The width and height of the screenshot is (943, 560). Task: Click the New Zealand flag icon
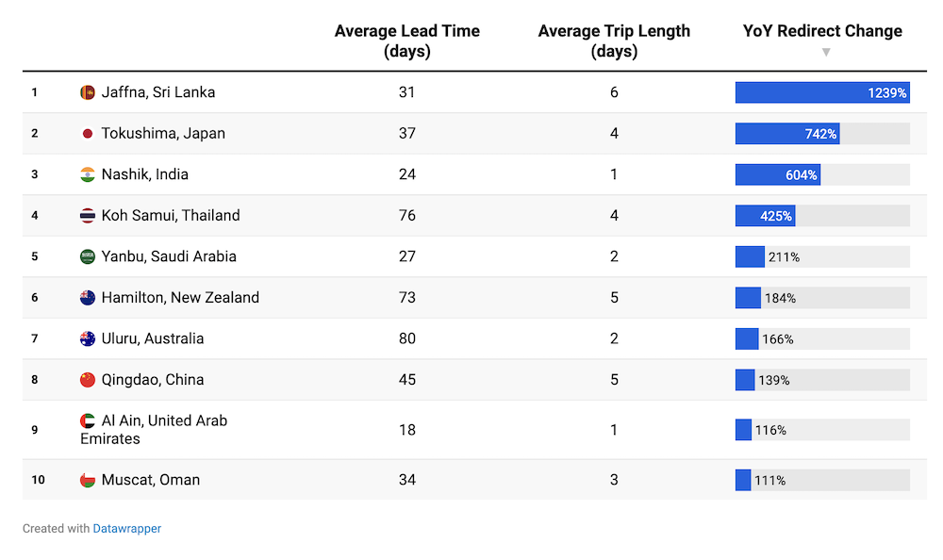tap(88, 298)
